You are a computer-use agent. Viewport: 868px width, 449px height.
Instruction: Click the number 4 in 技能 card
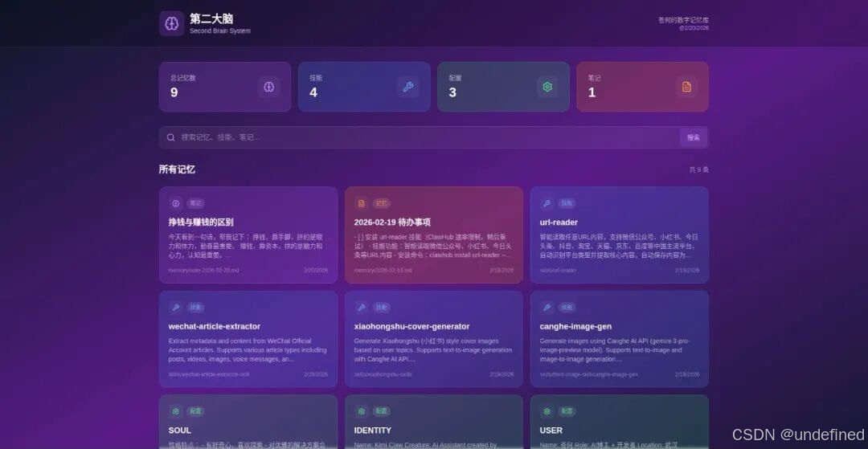coord(313,93)
